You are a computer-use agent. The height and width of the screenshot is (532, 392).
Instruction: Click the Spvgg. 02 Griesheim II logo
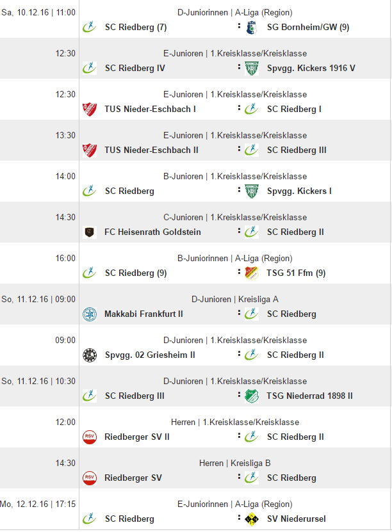pyautogui.click(x=89, y=355)
